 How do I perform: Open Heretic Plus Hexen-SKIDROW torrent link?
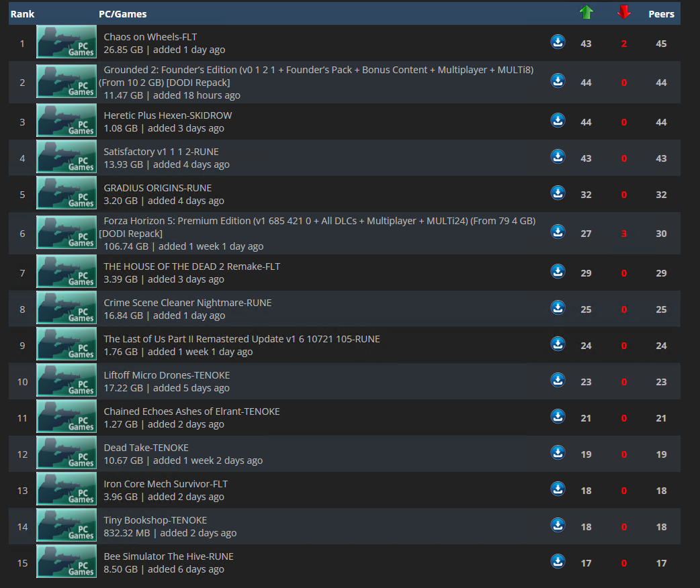coord(168,115)
